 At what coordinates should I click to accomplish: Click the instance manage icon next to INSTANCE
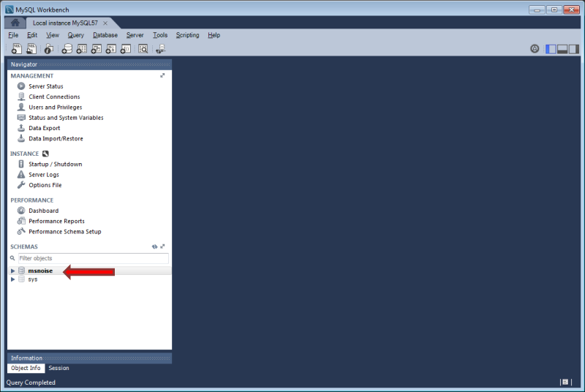(45, 154)
